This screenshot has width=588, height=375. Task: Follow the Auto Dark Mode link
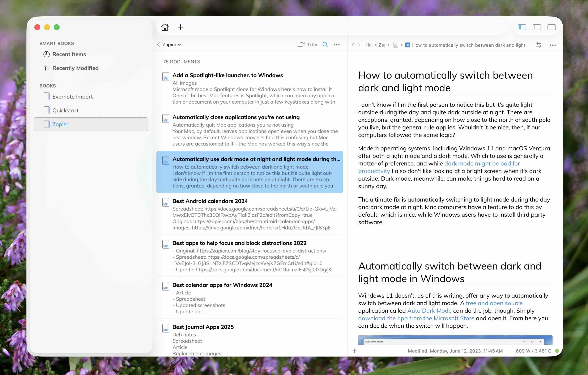pos(429,311)
